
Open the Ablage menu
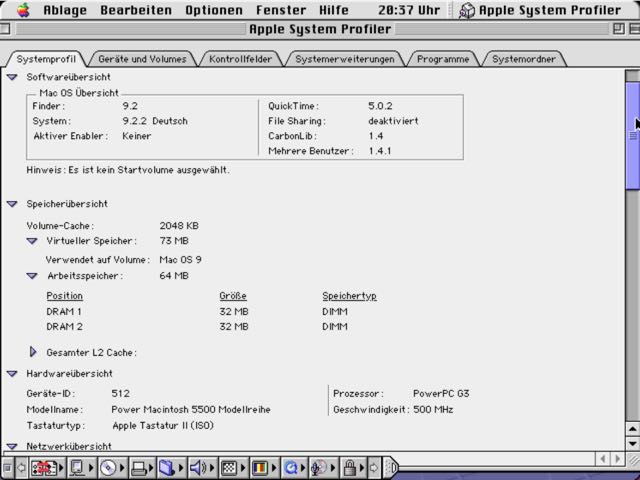pos(65,10)
